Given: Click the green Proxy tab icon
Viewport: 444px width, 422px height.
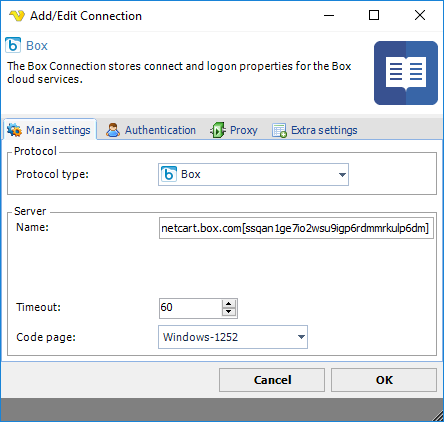Looking at the screenshot, I should click(218, 130).
